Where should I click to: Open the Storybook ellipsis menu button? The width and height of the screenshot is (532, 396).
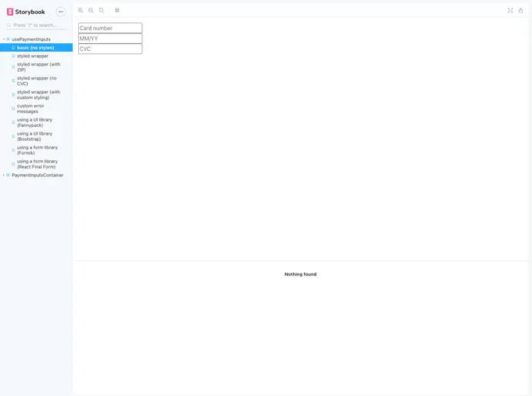click(x=61, y=12)
